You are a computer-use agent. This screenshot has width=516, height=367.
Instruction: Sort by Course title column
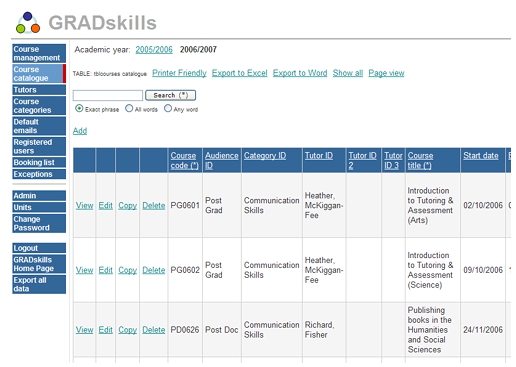coord(420,160)
